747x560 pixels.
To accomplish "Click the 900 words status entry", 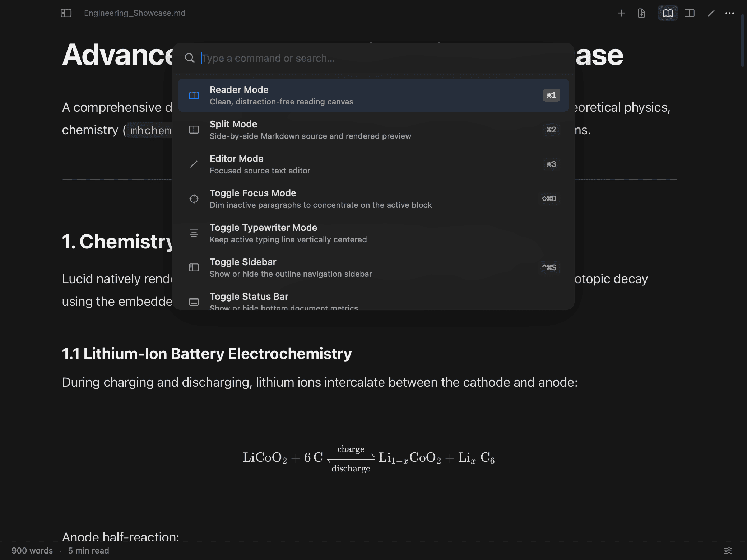I will pos(32,551).
